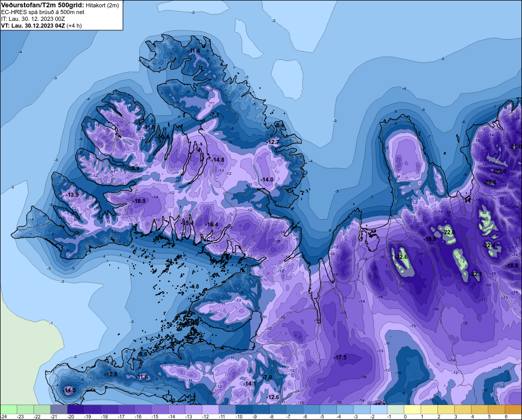The width and height of the screenshot is (522, 420).
Task: Click the -16.9 temperature value
Action: click(x=139, y=201)
